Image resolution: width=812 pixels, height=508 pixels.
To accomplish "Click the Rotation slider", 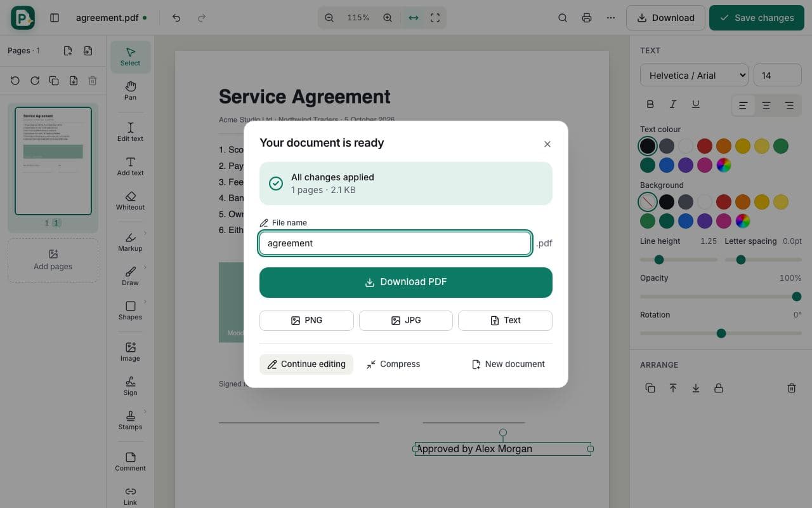I will 721,333.
